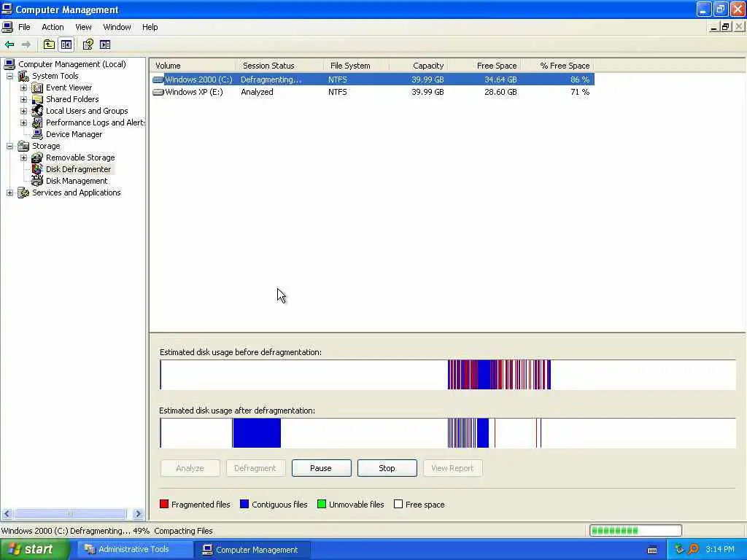Stop the defragmentation
The width and height of the screenshot is (747, 560).
387,468
